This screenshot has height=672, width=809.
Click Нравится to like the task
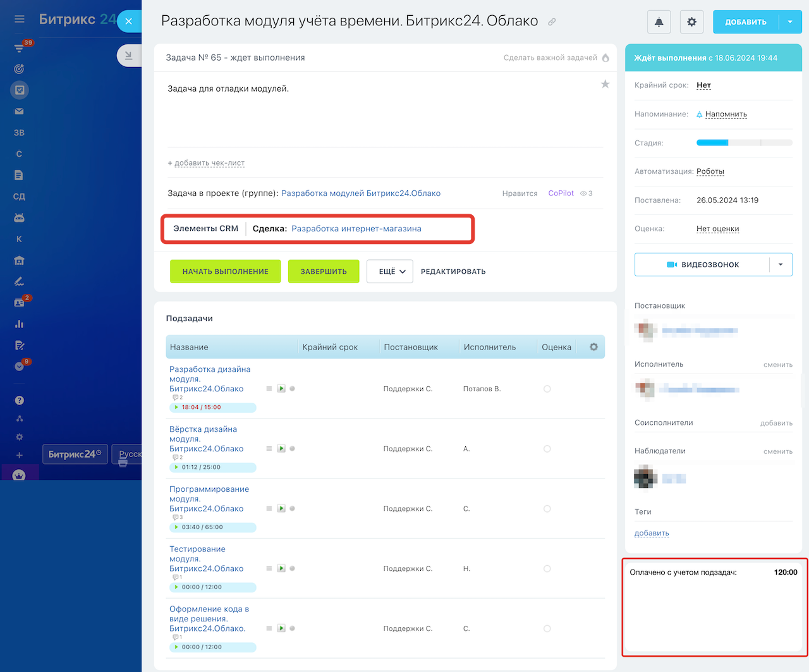click(520, 193)
